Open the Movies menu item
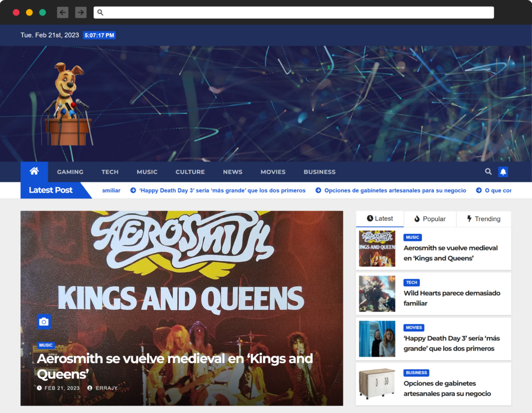Image resolution: width=532 pixels, height=413 pixels. [273, 172]
